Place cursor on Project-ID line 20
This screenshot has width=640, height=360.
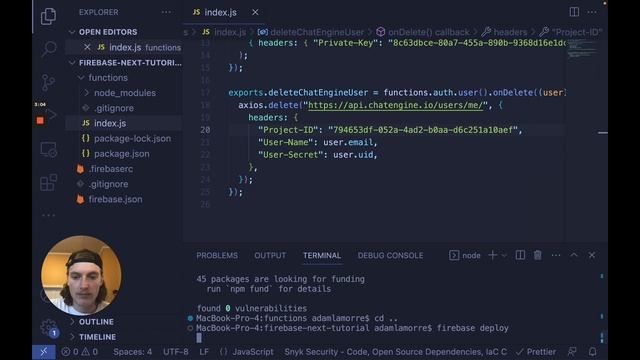390,130
